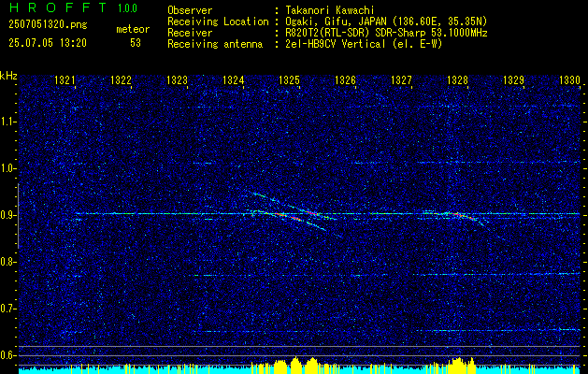
Task: Click the 1.1 kHz axis label
Action: [x=8, y=122]
